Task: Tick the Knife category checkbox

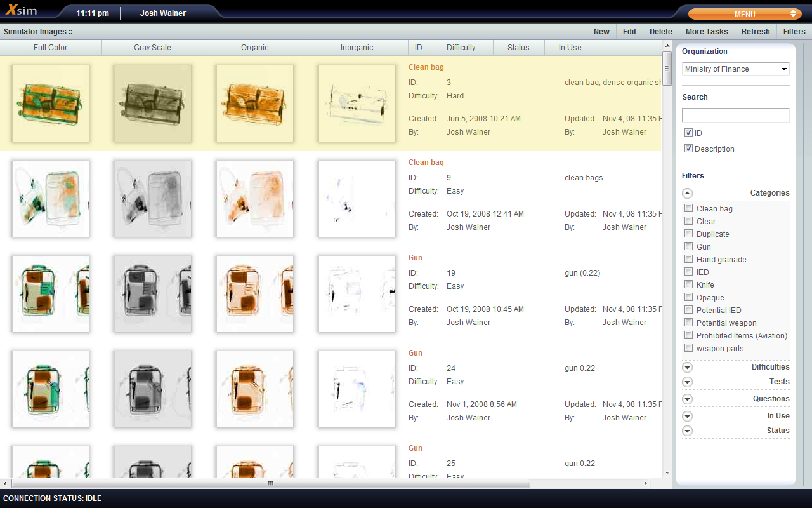Action: [688, 284]
